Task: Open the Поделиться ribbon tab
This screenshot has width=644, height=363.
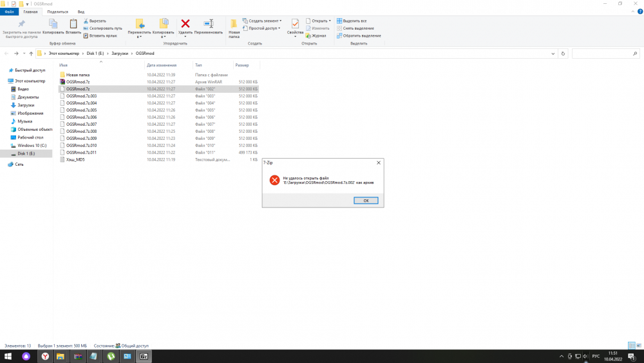Action: 57,12
